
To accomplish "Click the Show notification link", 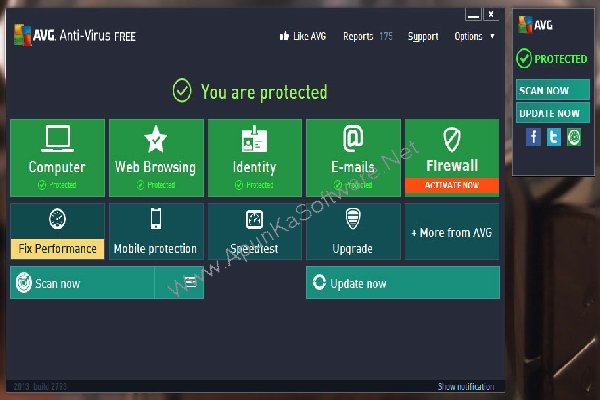I will click(466, 387).
